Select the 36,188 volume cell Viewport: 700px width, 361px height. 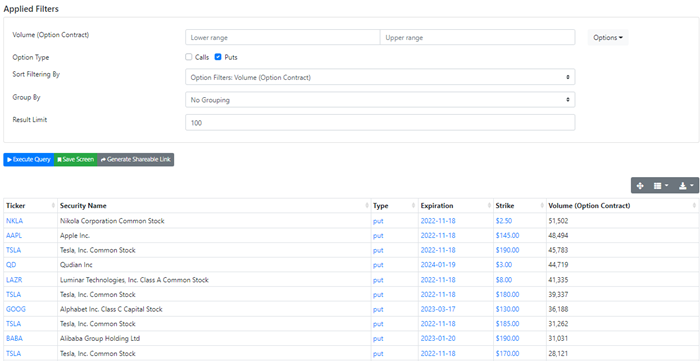(622, 309)
